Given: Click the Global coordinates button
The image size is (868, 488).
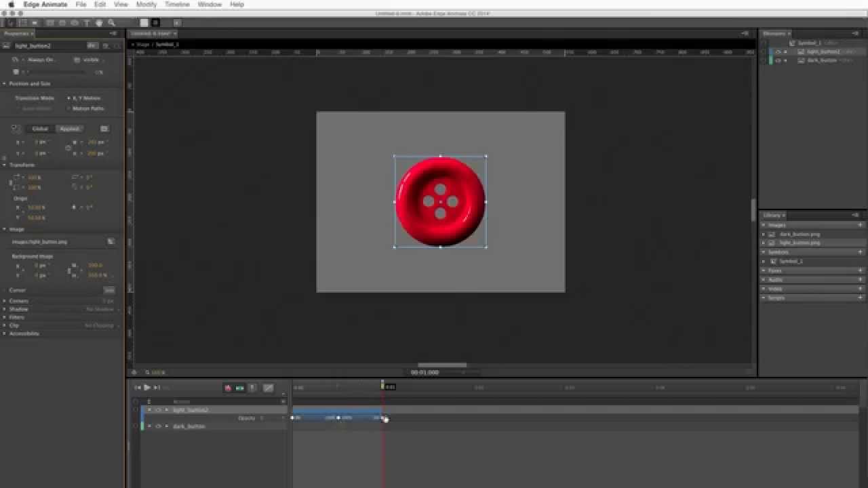Looking at the screenshot, I should pos(40,129).
